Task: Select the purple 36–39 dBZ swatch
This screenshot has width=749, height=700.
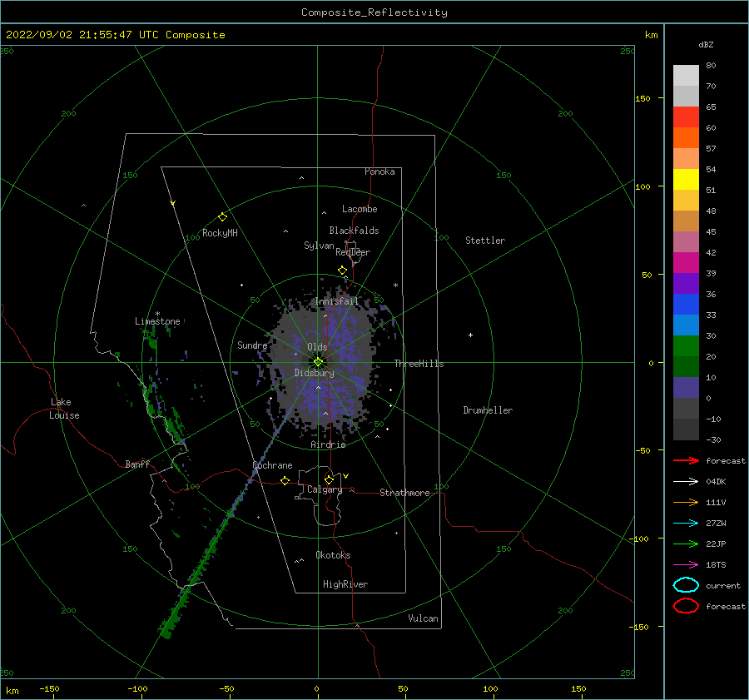Action: [x=686, y=283]
